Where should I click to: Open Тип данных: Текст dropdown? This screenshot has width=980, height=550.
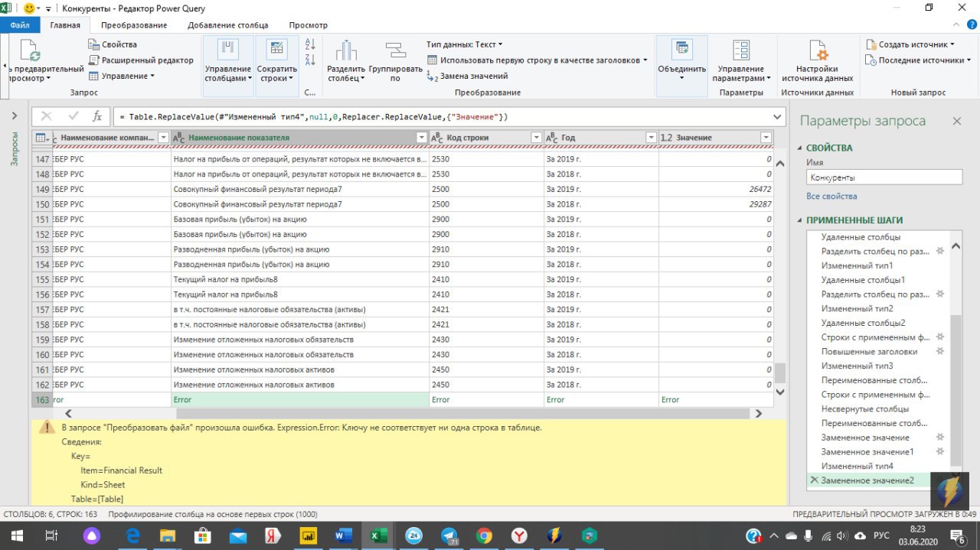[x=464, y=44]
